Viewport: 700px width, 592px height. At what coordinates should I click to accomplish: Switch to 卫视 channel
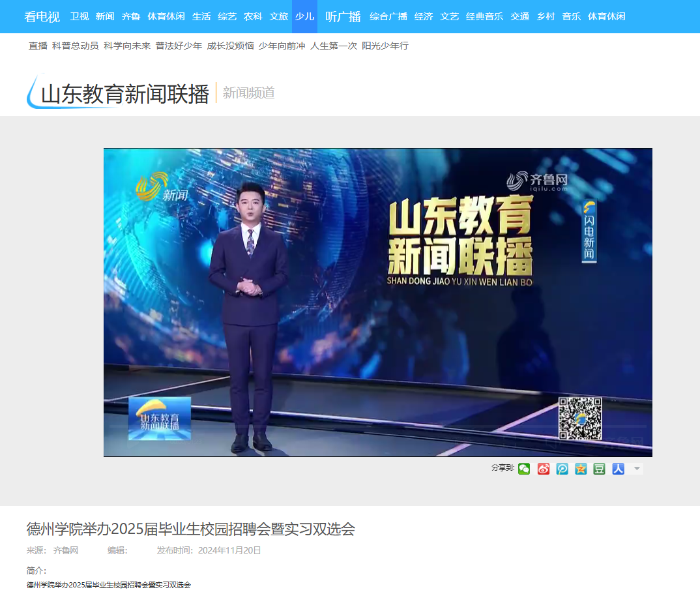coord(79,16)
